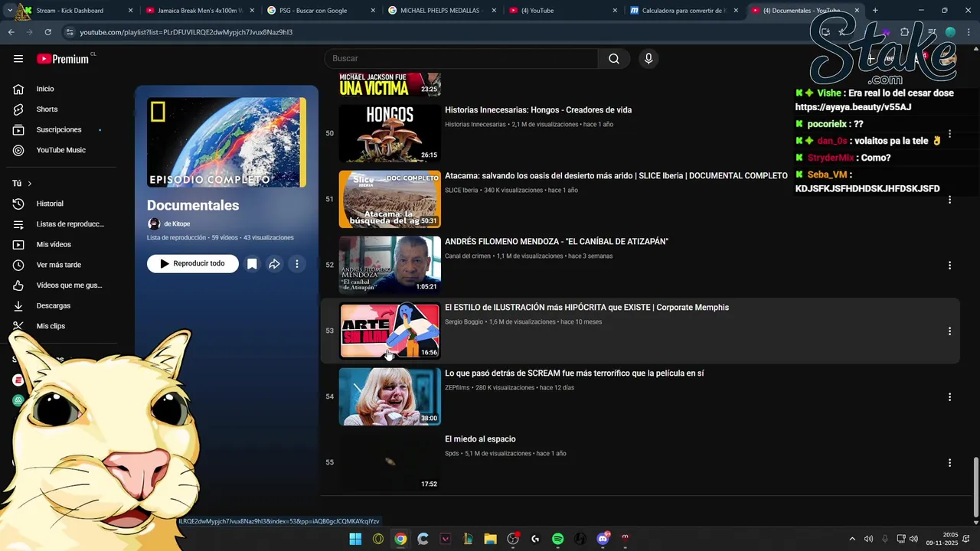
Task: Share the Documentales playlist
Action: 274,264
